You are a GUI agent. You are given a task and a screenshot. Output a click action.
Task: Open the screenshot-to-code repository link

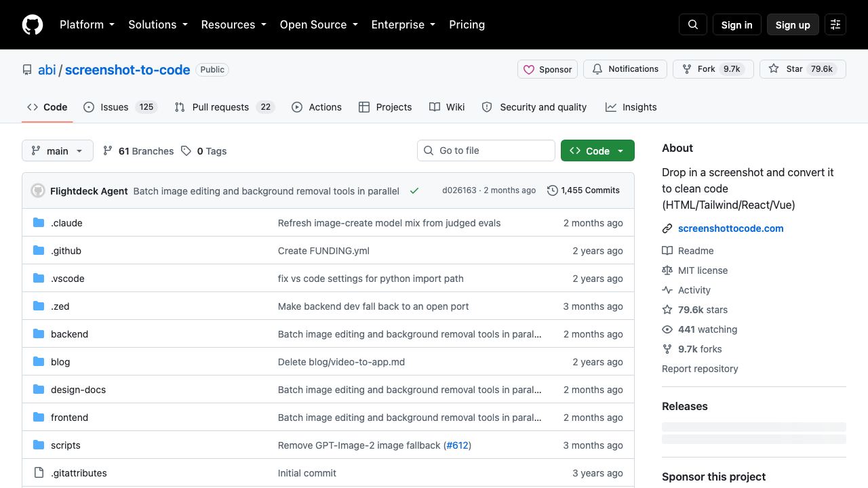point(127,70)
